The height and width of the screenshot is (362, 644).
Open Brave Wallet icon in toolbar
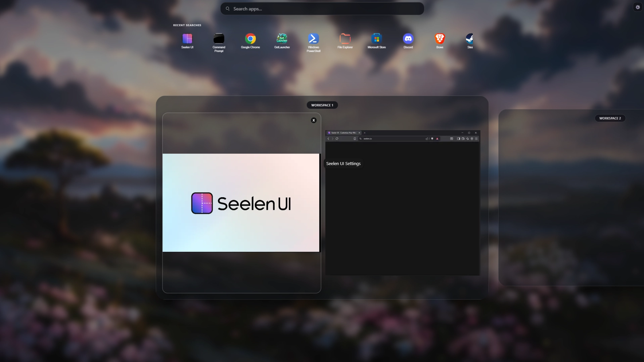[463, 139]
